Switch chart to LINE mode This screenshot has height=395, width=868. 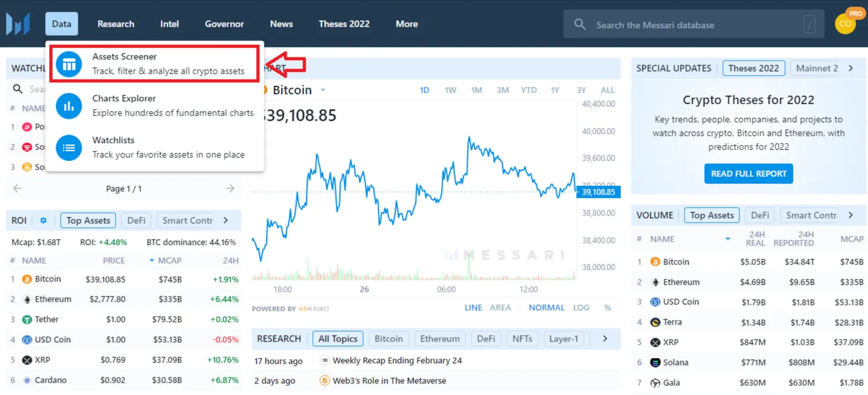pos(473,308)
